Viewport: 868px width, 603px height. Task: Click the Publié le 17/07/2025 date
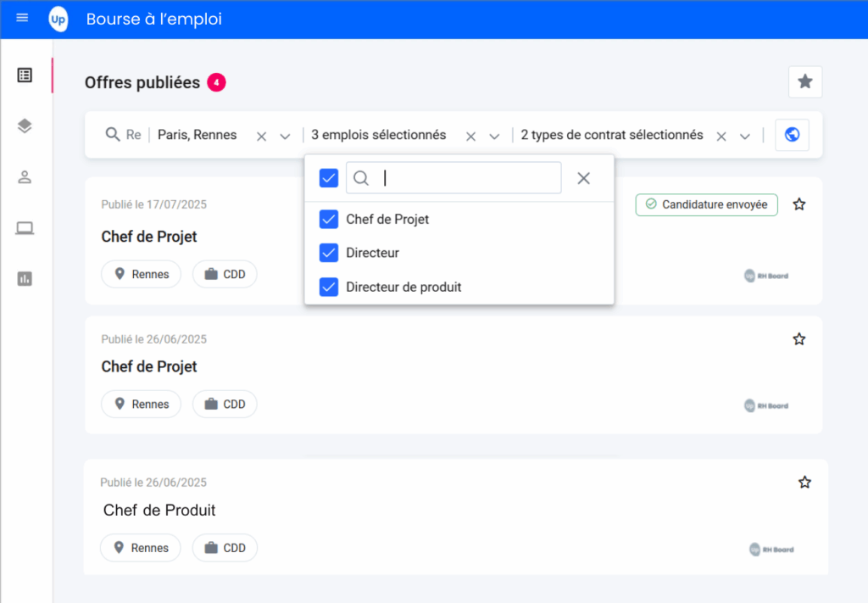tap(154, 204)
